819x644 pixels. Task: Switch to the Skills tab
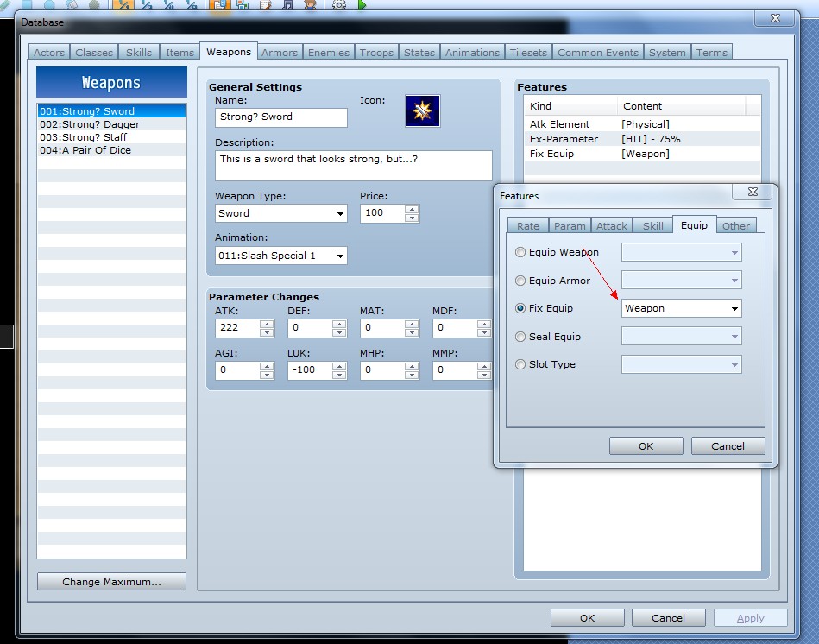(x=138, y=53)
